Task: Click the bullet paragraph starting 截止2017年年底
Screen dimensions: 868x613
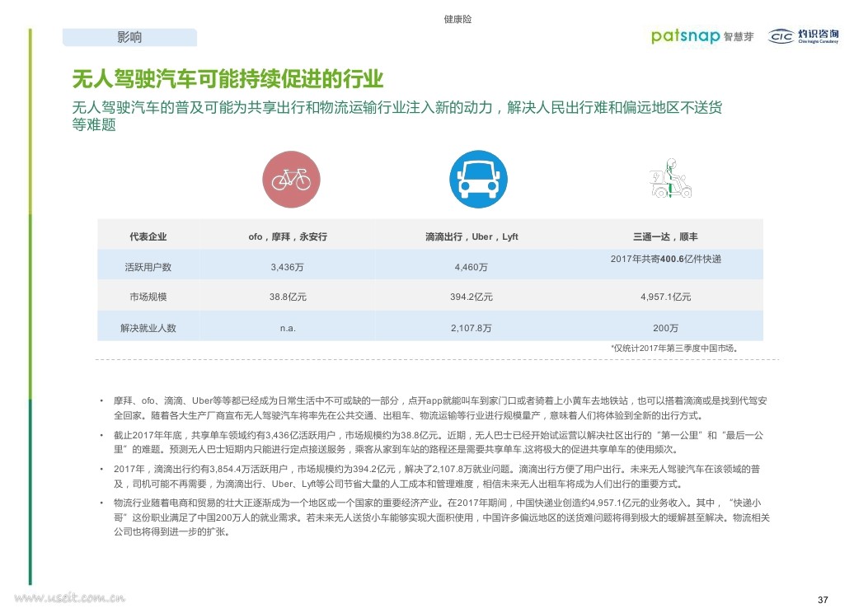Action: coord(439,442)
